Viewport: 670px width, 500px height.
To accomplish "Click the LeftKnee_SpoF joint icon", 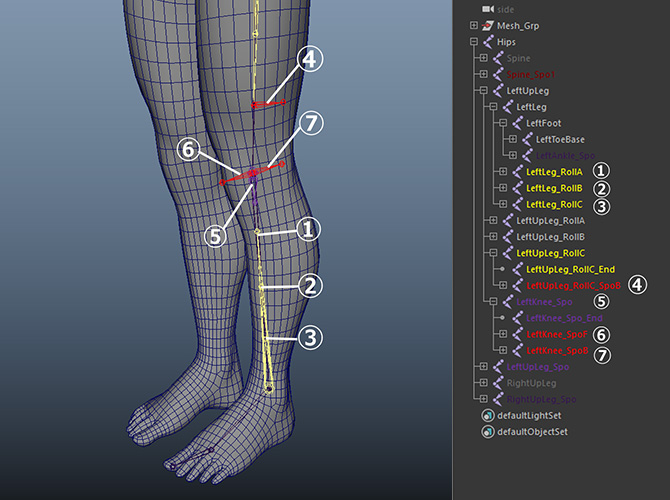I will tap(517, 334).
